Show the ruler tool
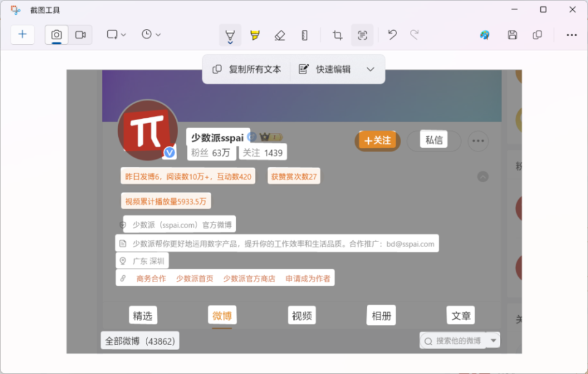Screen dimensions: 588x374 coord(304,35)
